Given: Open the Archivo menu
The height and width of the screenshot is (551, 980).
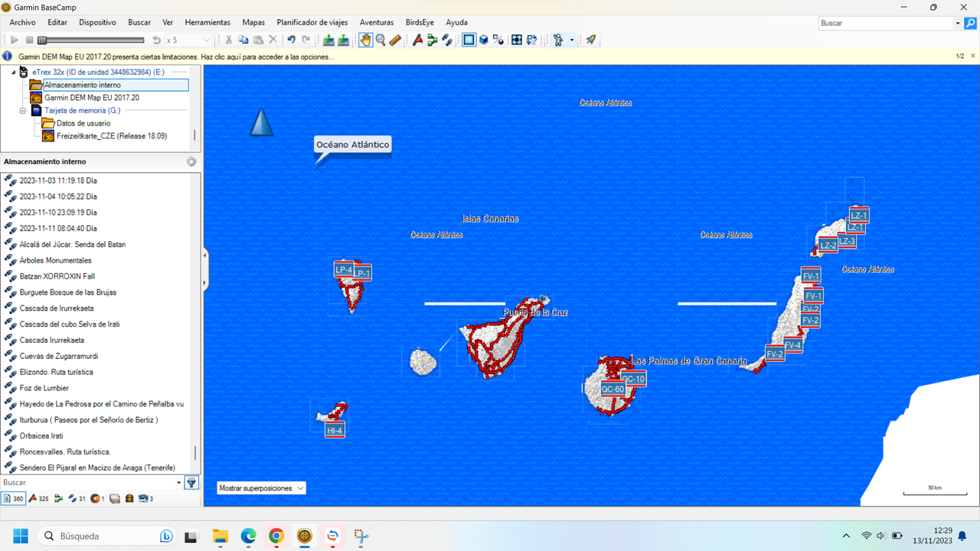Looking at the screenshot, I should (23, 22).
